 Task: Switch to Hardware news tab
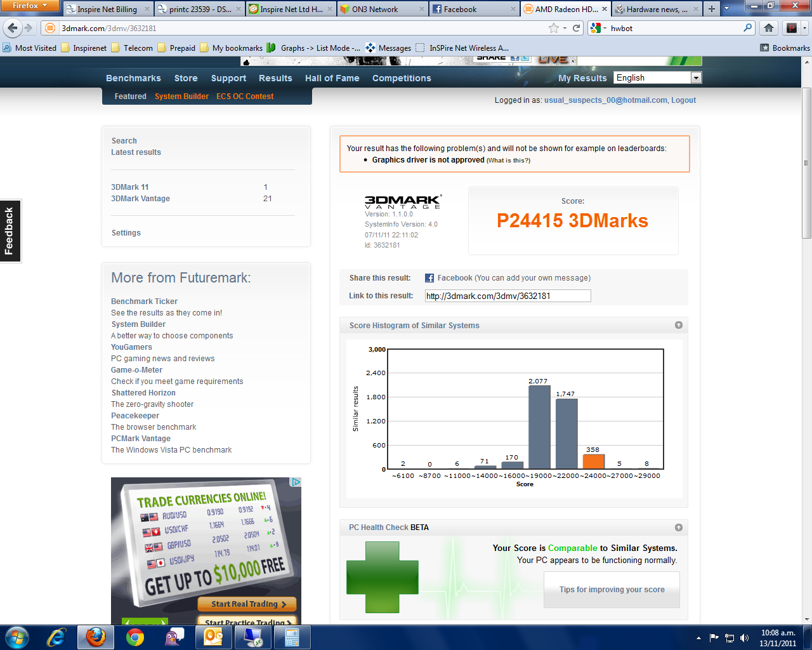[657, 9]
